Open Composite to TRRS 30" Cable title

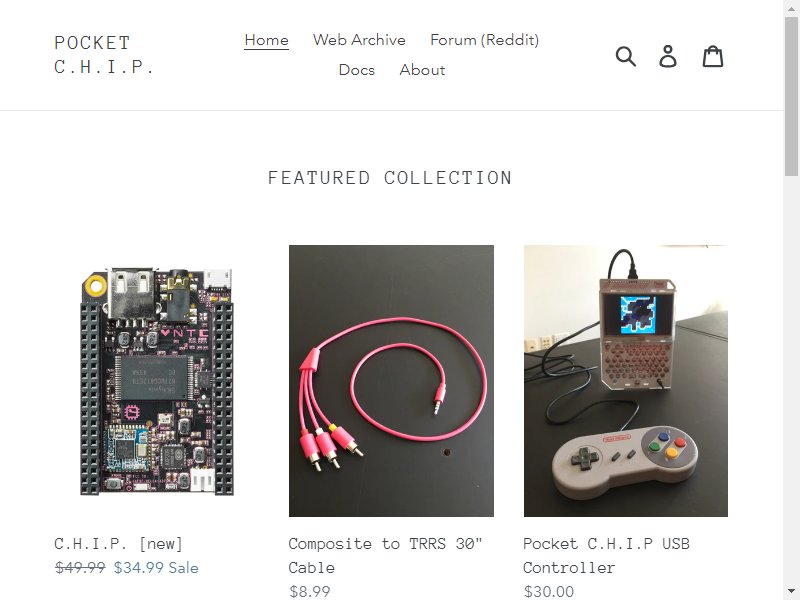click(385, 556)
